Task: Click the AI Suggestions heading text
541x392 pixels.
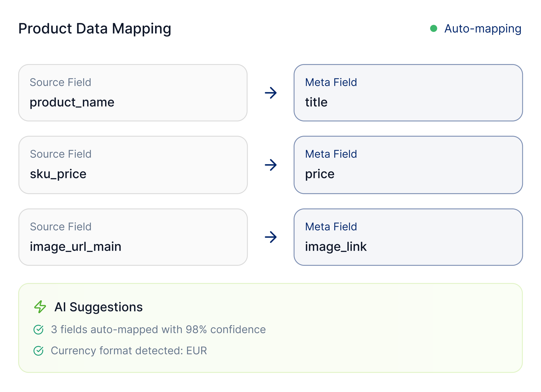Action: tap(98, 307)
